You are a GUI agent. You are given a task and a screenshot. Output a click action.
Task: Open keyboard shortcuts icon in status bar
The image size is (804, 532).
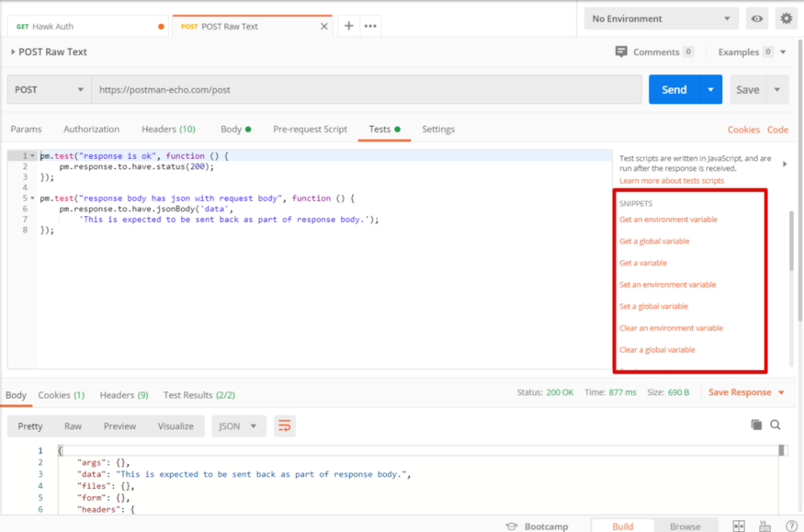pyautogui.click(x=764, y=526)
